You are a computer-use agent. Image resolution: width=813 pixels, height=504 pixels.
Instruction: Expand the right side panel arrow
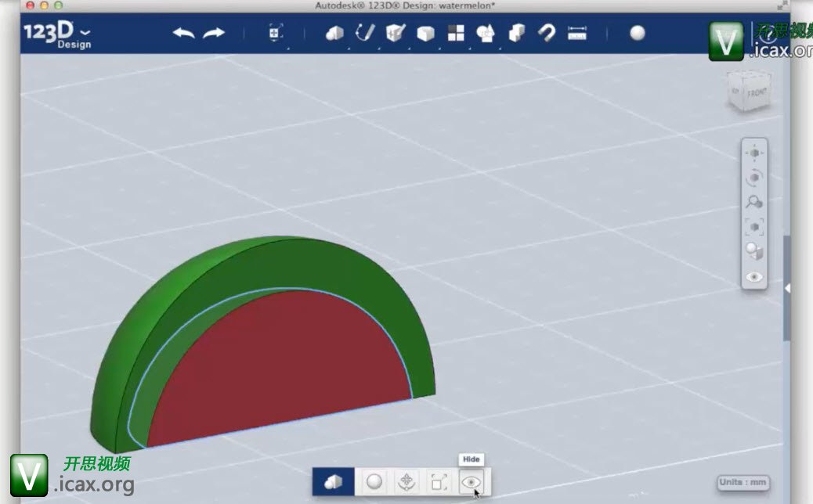pos(788,289)
